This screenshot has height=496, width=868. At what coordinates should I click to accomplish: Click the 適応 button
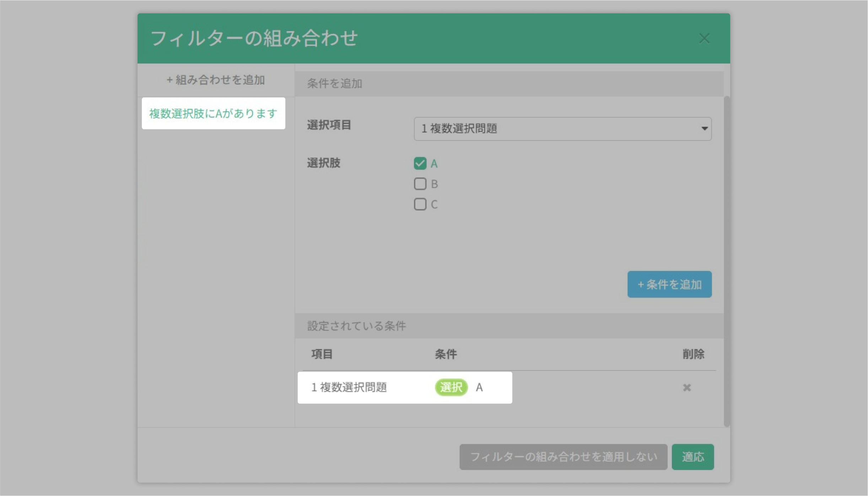coord(692,457)
